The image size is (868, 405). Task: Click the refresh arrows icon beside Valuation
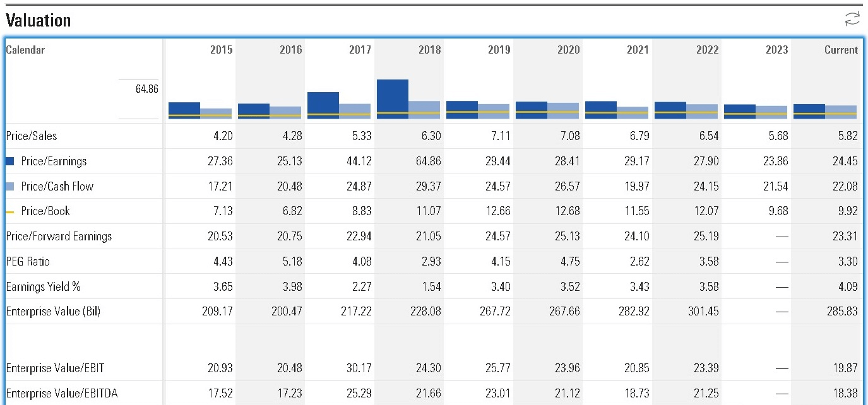click(x=852, y=20)
